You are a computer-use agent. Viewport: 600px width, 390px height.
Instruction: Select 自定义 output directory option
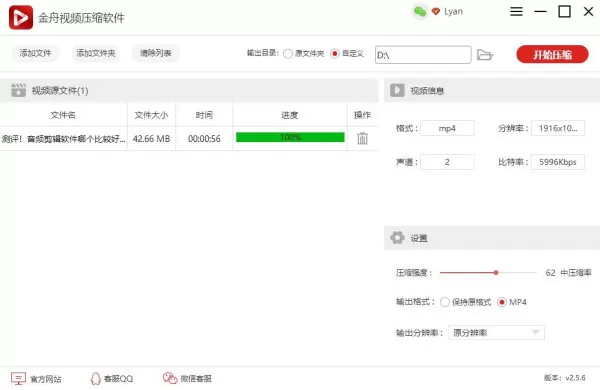[335, 54]
